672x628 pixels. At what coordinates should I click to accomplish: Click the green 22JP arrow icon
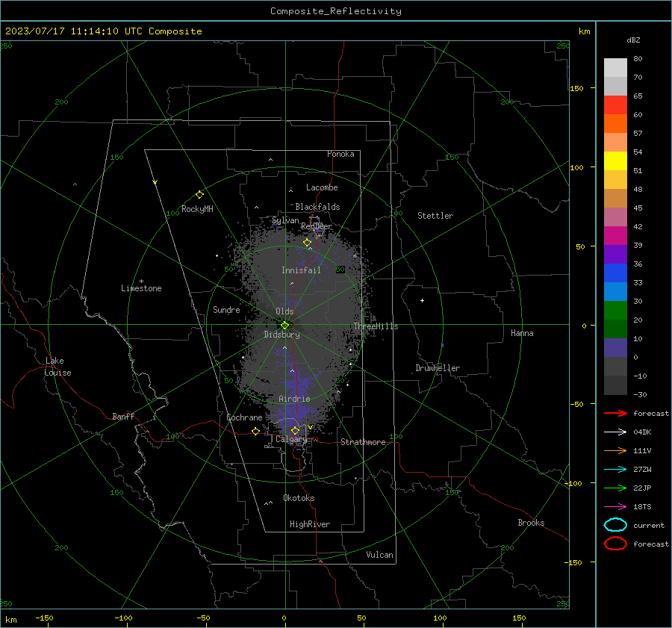[x=615, y=488]
